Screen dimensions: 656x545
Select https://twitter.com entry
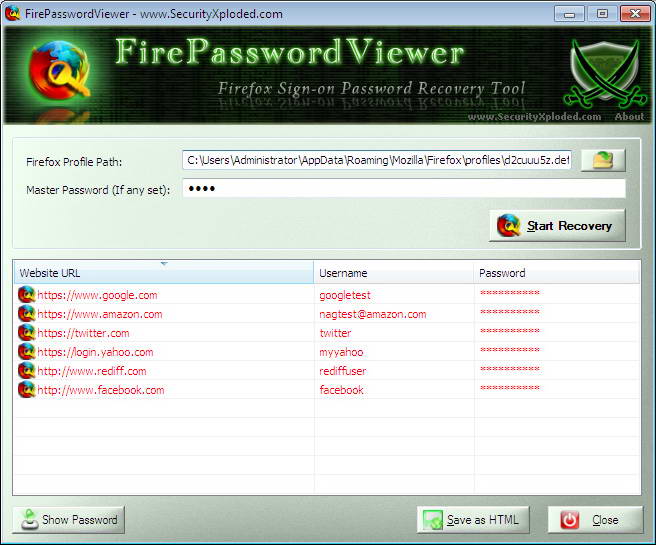pos(83,333)
